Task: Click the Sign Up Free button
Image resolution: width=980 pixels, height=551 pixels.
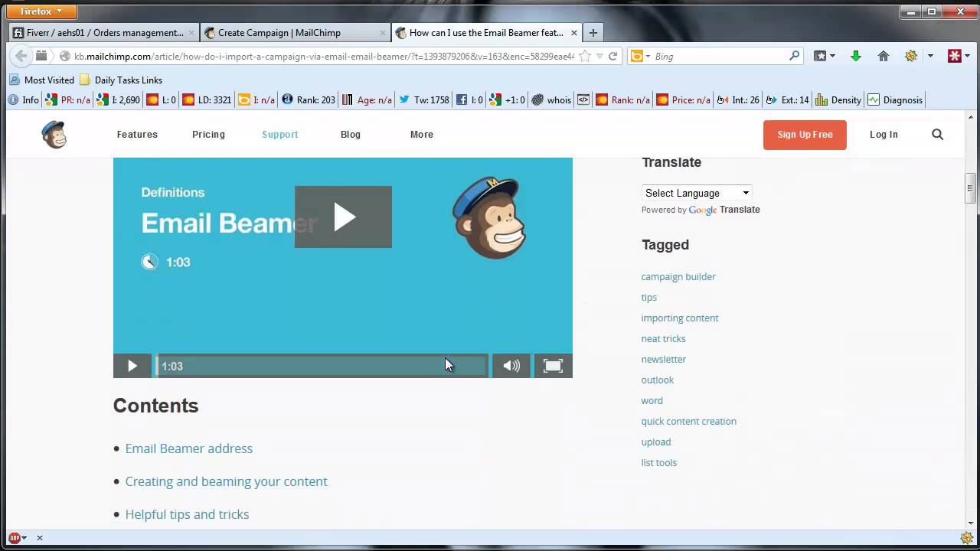Action: [x=805, y=135]
